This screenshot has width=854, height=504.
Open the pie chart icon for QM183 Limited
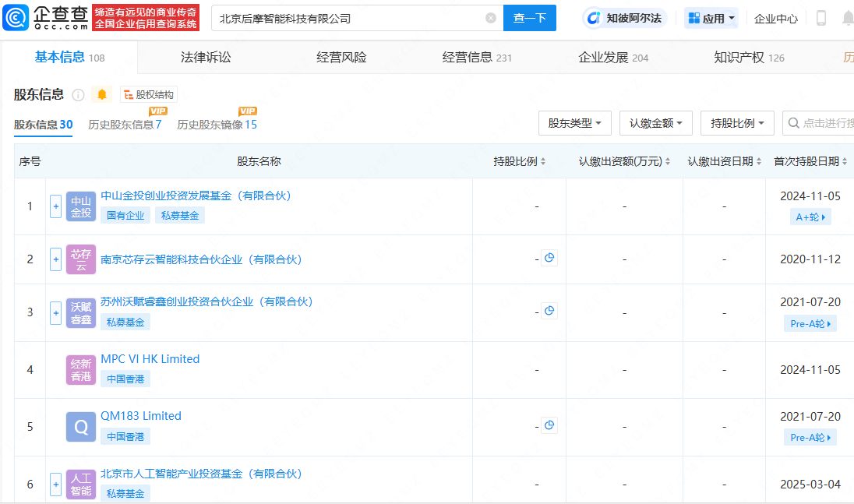pos(549,425)
